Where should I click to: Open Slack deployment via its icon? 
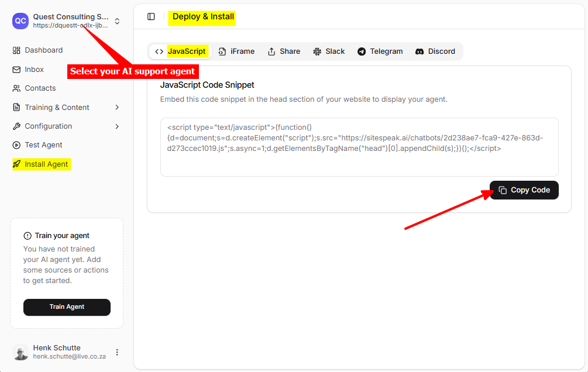pyautogui.click(x=317, y=51)
